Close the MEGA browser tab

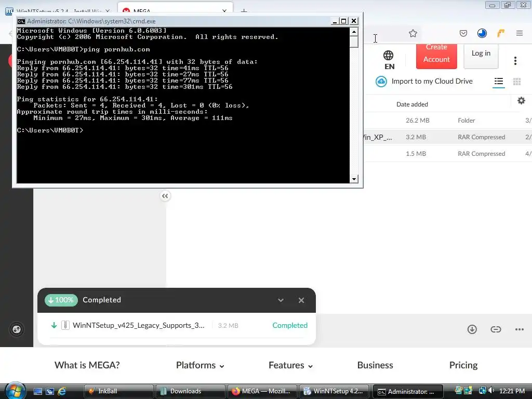pos(224,11)
